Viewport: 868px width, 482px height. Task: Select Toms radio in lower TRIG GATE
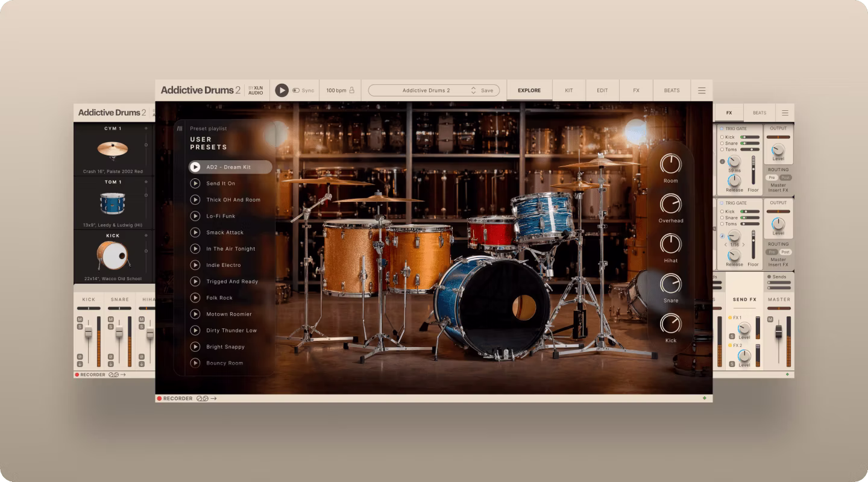(x=722, y=224)
